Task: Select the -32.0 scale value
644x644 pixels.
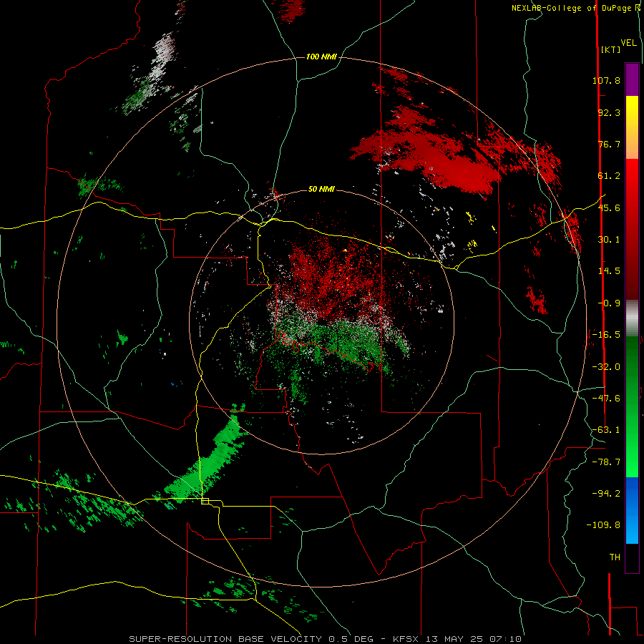Action: (606, 367)
